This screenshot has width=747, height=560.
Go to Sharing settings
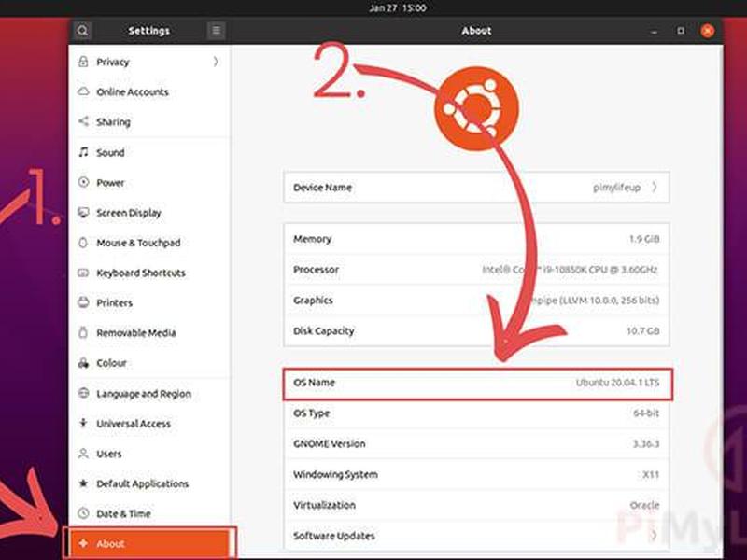[x=149, y=121]
